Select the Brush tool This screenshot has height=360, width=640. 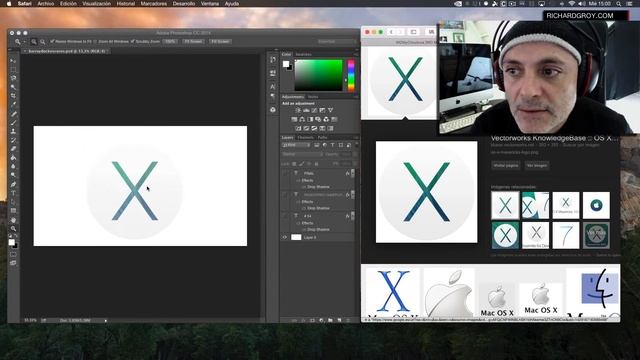[x=13, y=122]
